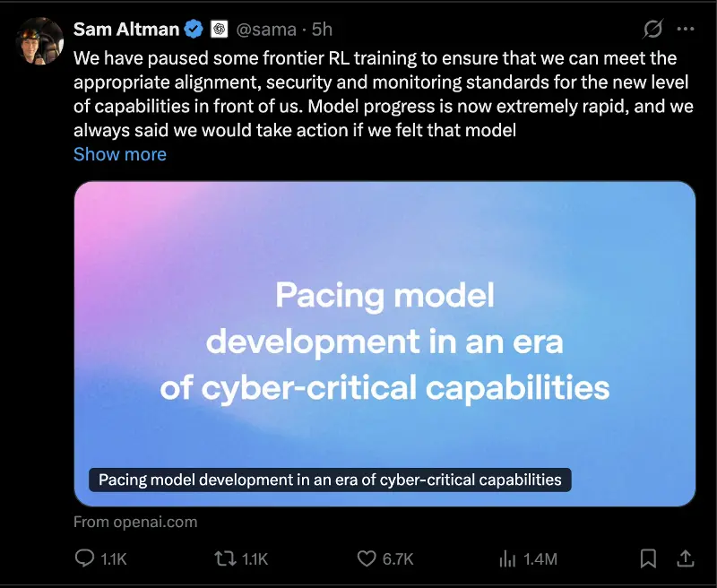Click the blue verified checkmark badge

[x=194, y=30]
